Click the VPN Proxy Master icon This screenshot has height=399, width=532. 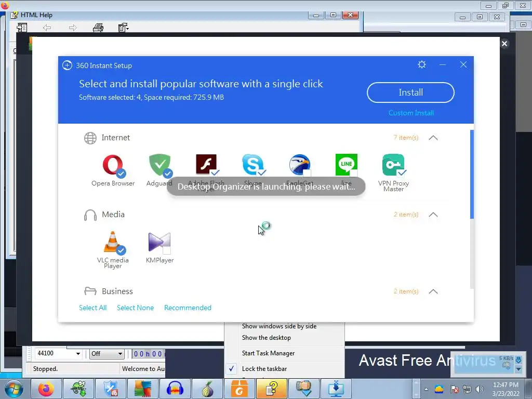[393, 165]
